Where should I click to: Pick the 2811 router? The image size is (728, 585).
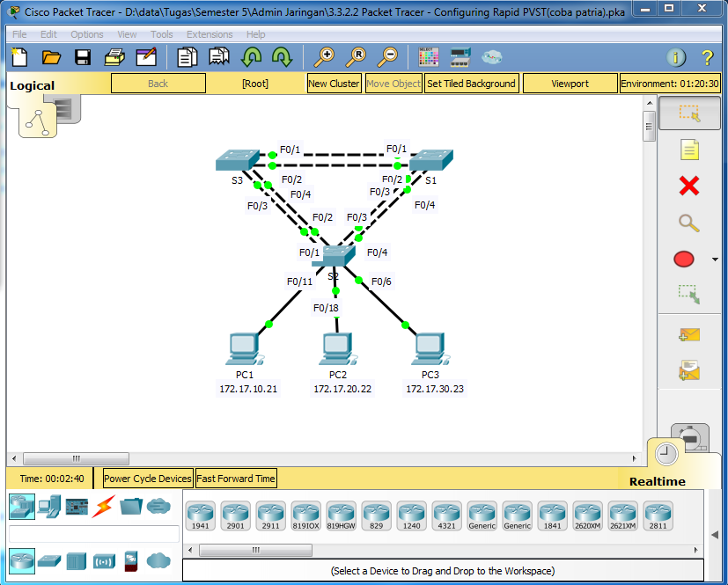coord(658,515)
